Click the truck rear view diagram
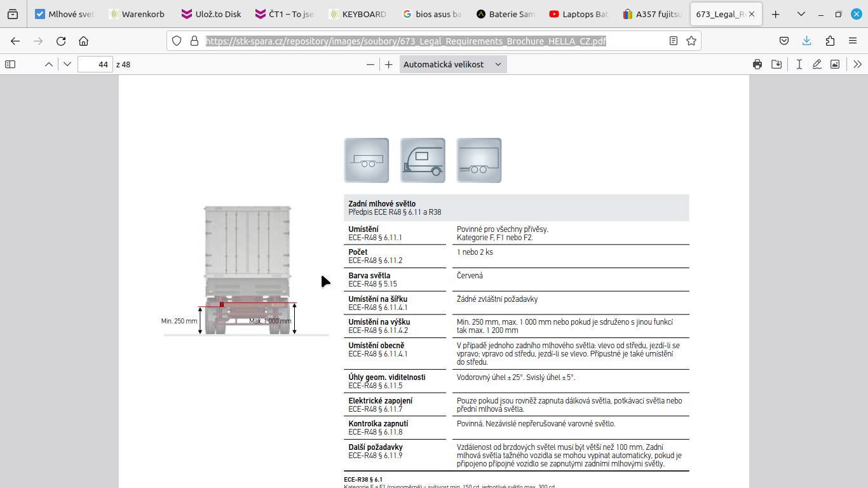Screen dimensions: 868x488 click(x=247, y=270)
